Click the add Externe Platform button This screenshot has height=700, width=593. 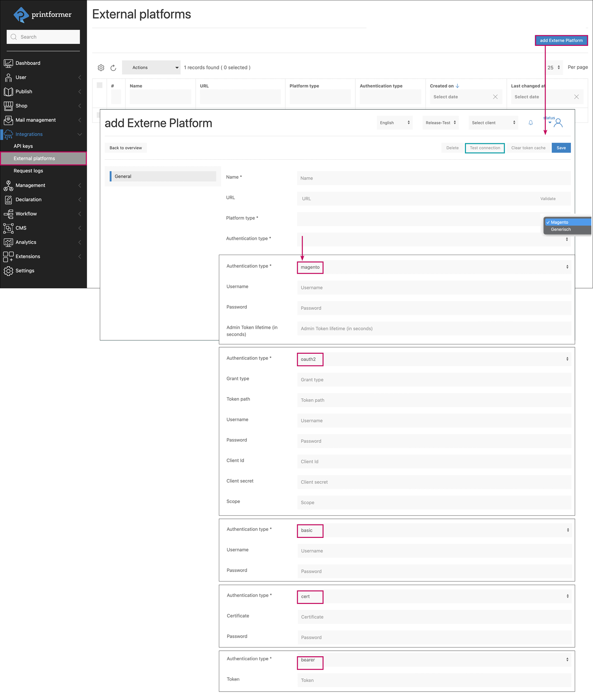561,41
